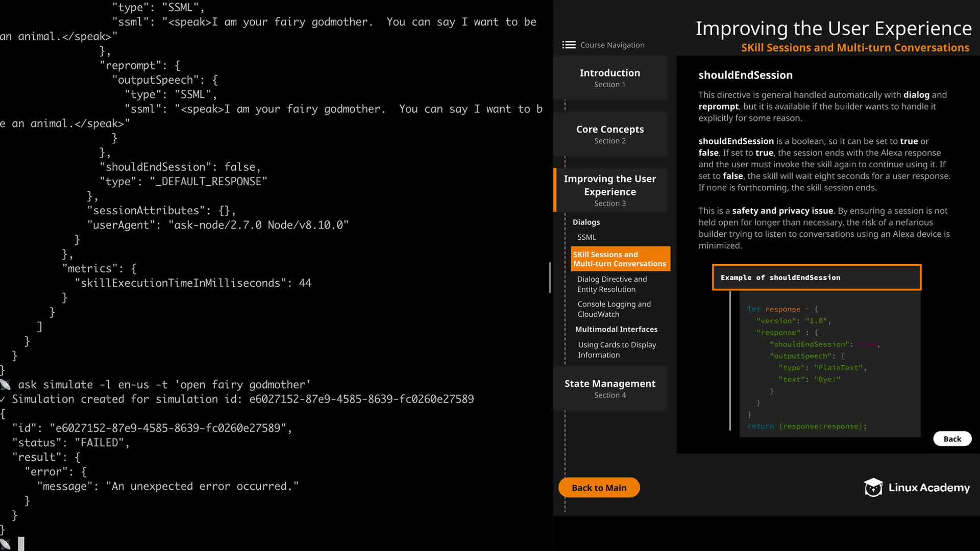
Task: Select the Dialogs lesson
Action: (586, 222)
